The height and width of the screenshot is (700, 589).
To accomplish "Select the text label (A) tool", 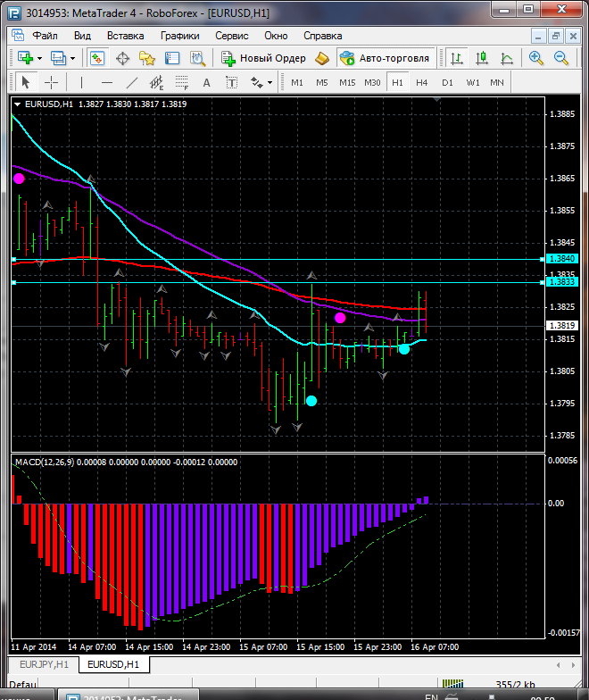I will [207, 82].
